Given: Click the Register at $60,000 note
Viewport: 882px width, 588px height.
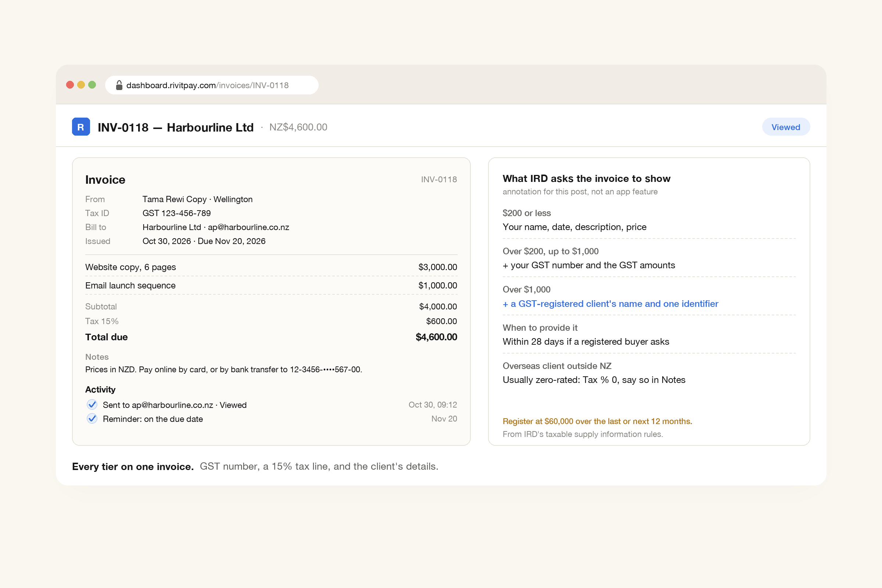Looking at the screenshot, I should pyautogui.click(x=597, y=421).
